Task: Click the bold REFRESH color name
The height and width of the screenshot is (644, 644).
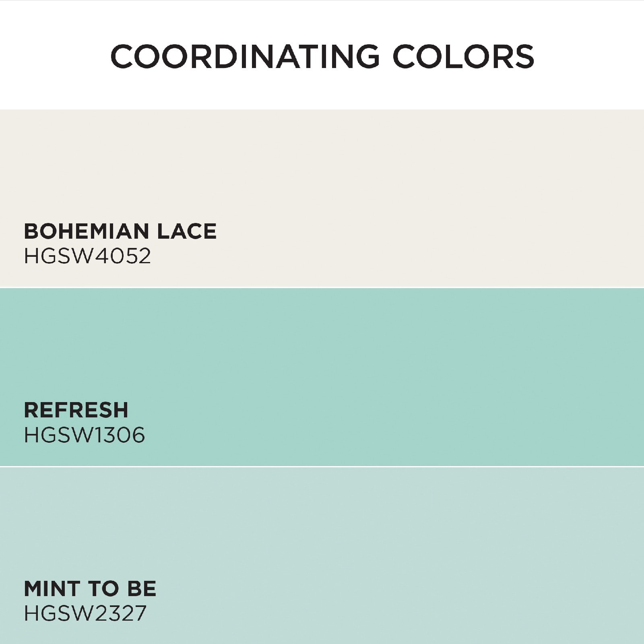Action: pyautogui.click(x=76, y=410)
